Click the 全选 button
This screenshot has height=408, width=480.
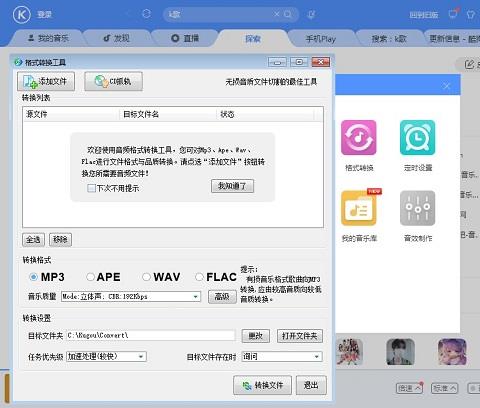pyautogui.click(x=33, y=239)
